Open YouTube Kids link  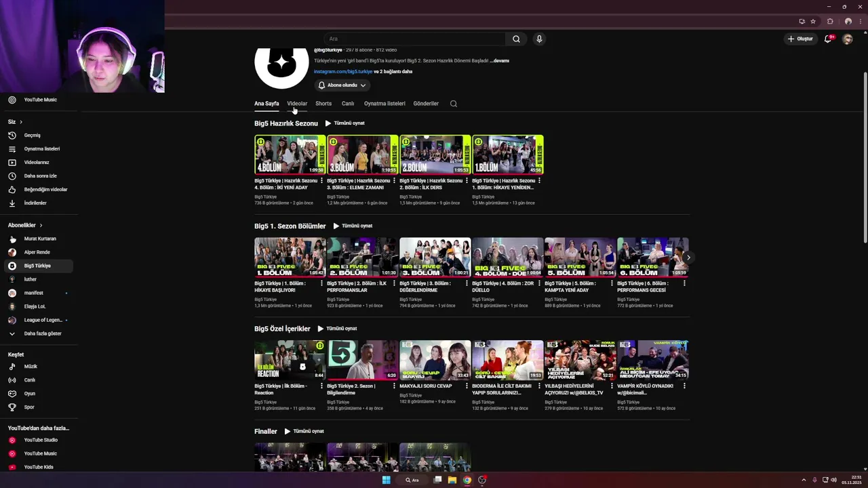point(39,467)
